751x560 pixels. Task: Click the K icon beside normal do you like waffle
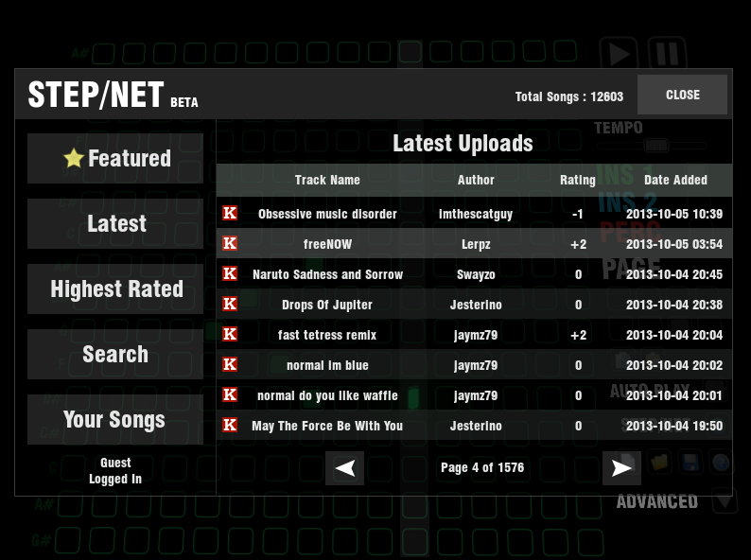tap(230, 394)
